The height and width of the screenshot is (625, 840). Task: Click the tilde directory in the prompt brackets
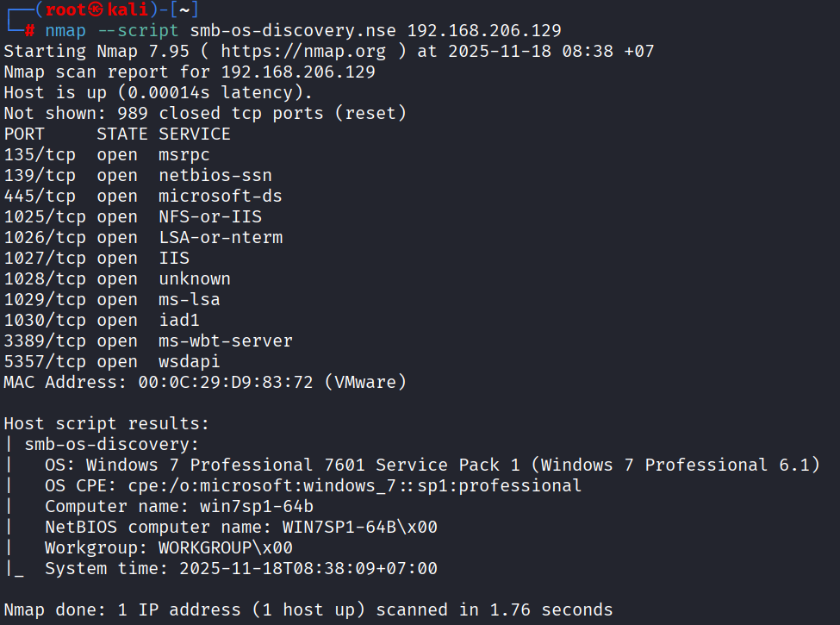(x=185, y=9)
